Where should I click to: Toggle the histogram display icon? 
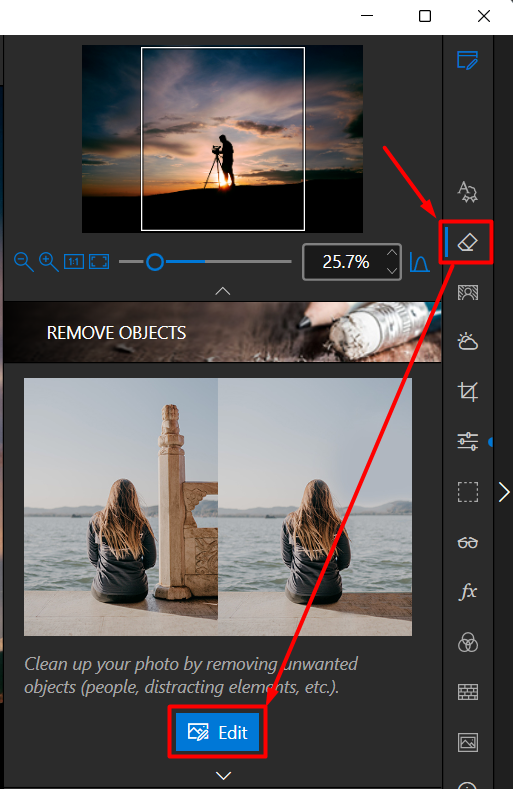click(x=419, y=262)
